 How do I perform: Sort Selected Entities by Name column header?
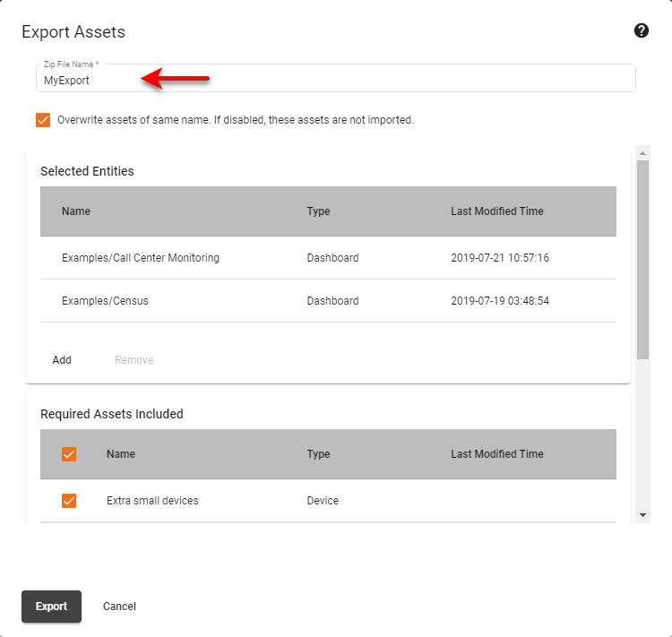click(76, 211)
